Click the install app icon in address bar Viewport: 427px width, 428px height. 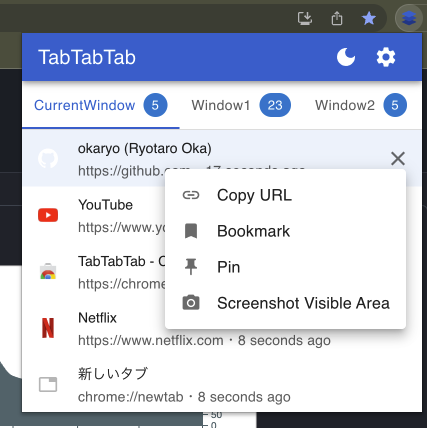pos(305,18)
